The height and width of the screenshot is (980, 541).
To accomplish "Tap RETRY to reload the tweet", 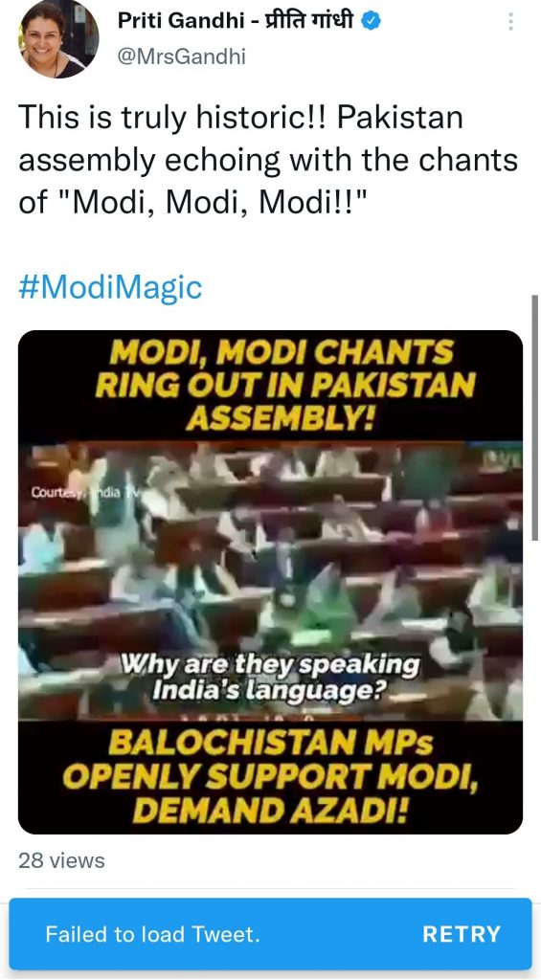I will [462, 934].
